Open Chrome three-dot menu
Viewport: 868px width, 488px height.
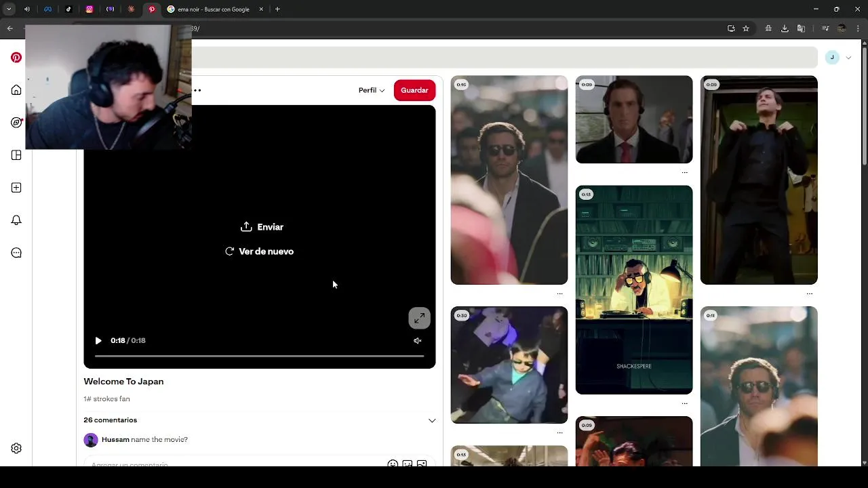click(x=858, y=28)
